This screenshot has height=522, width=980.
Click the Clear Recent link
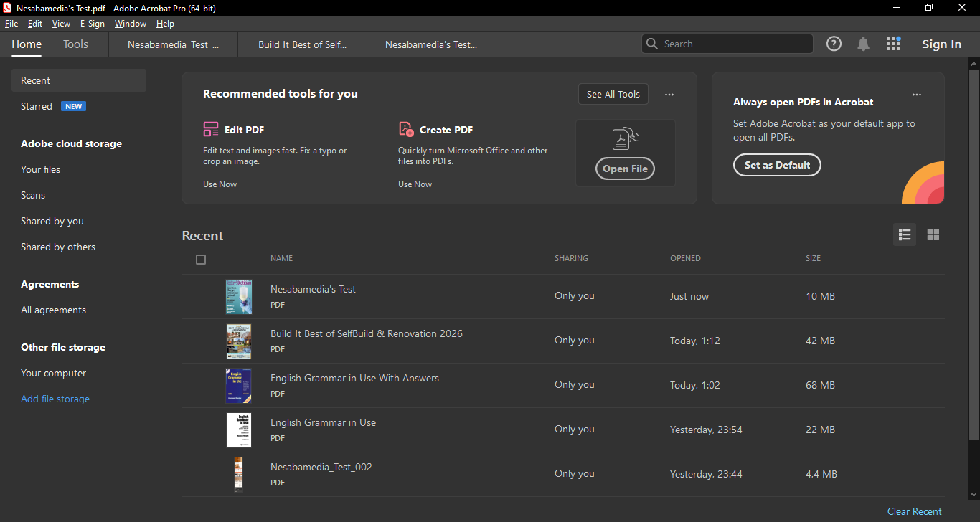914,511
